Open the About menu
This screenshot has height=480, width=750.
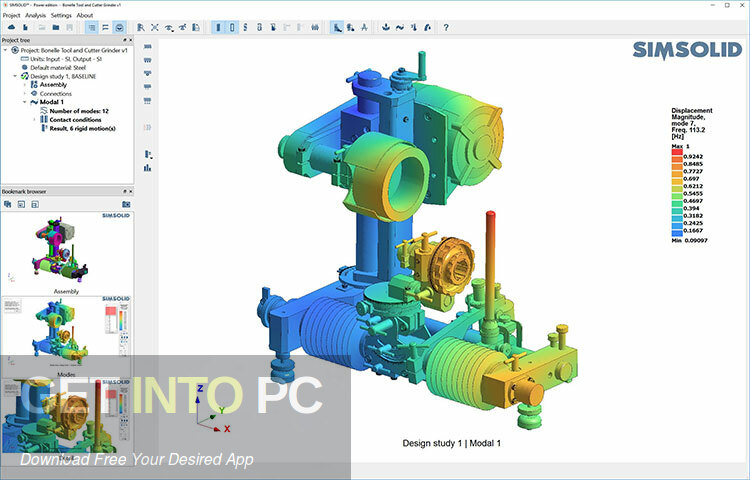tap(85, 15)
